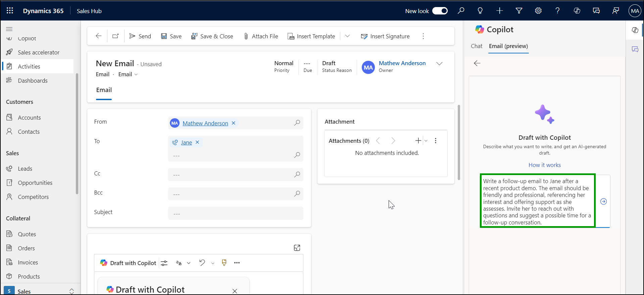Viewport: 644px width, 295px height.
Task: Search records in the To field
Action: (x=297, y=155)
